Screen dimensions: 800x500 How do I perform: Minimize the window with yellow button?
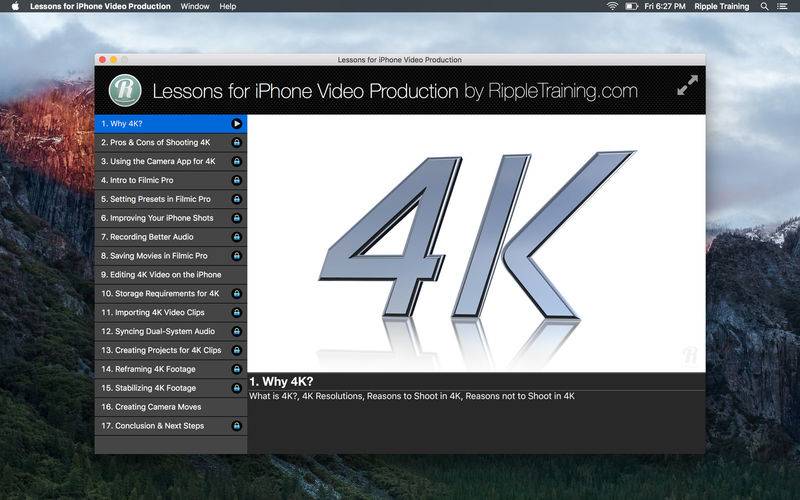coord(113,60)
